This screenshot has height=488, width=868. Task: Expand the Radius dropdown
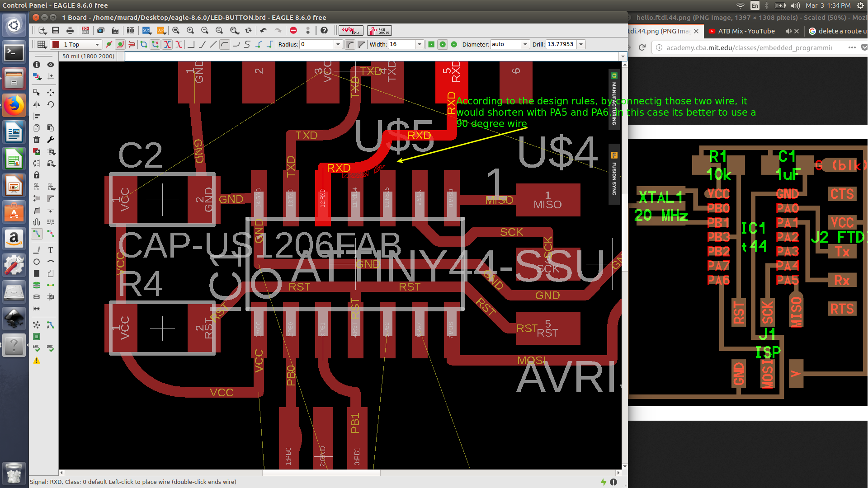pos(338,44)
